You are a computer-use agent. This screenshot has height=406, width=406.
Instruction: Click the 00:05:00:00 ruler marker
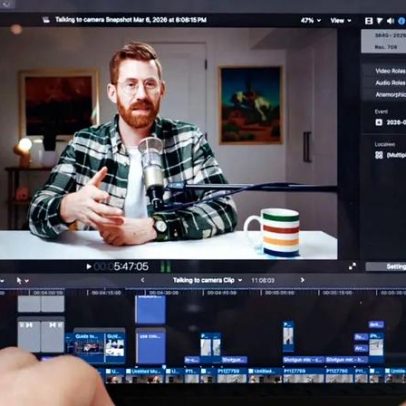279,293
